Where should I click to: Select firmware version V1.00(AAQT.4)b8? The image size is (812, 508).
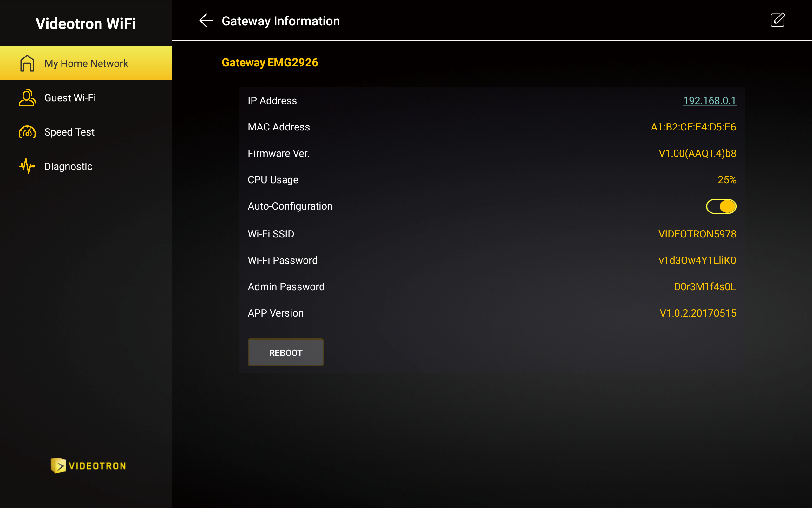[x=697, y=154]
